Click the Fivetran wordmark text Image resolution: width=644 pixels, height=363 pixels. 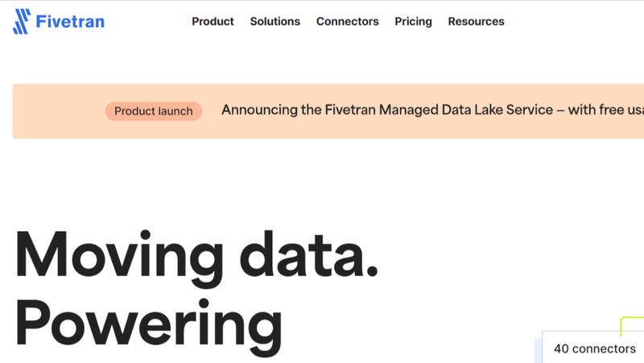click(70, 22)
